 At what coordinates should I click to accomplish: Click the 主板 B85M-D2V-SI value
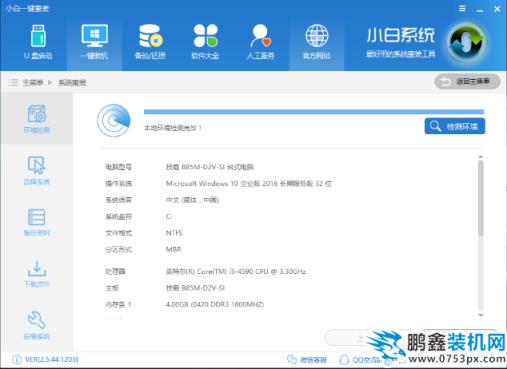[x=195, y=288]
